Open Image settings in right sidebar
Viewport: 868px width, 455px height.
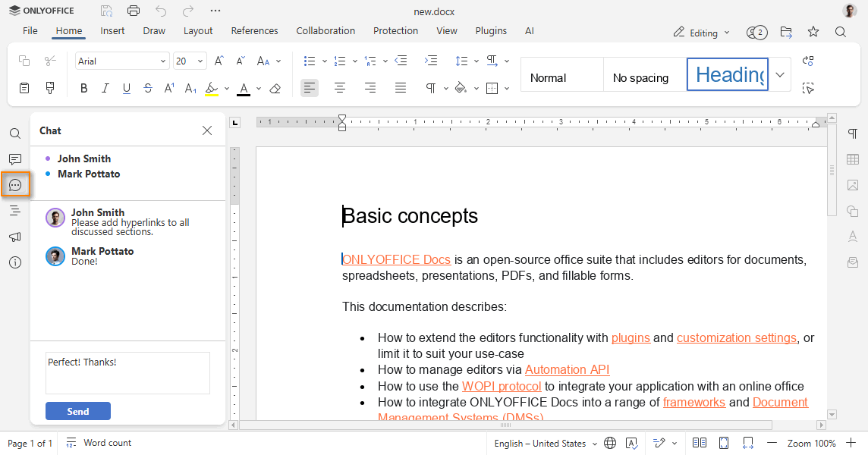click(x=853, y=185)
